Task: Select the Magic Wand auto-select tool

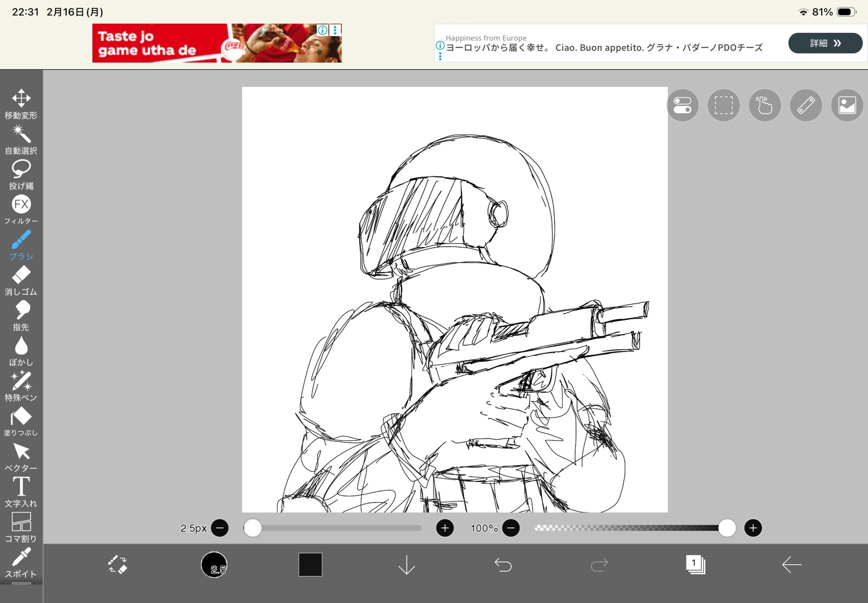Action: coord(21,139)
